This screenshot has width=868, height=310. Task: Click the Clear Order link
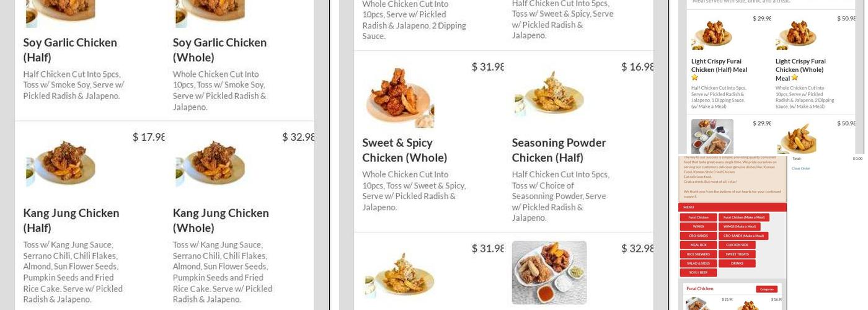(800, 169)
